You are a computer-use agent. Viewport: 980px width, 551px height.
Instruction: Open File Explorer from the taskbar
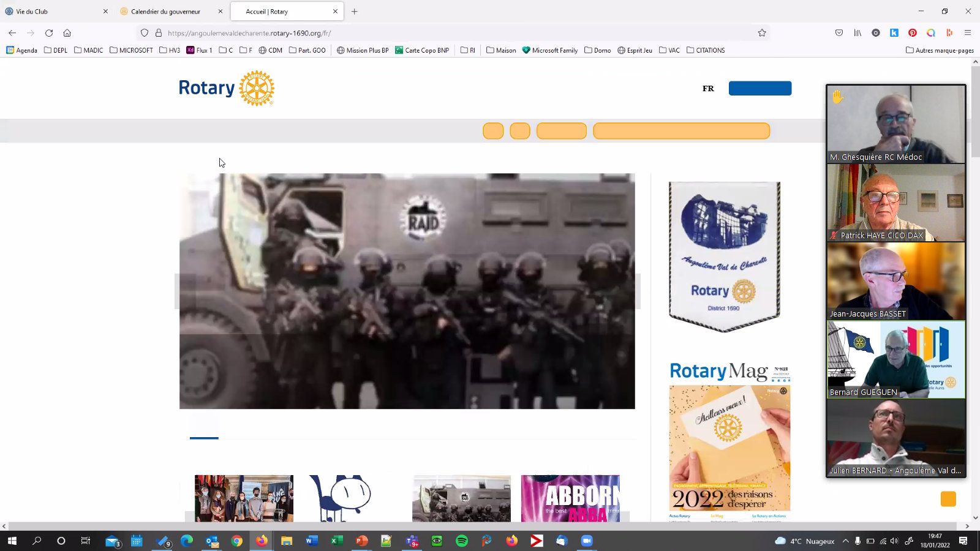point(286,541)
